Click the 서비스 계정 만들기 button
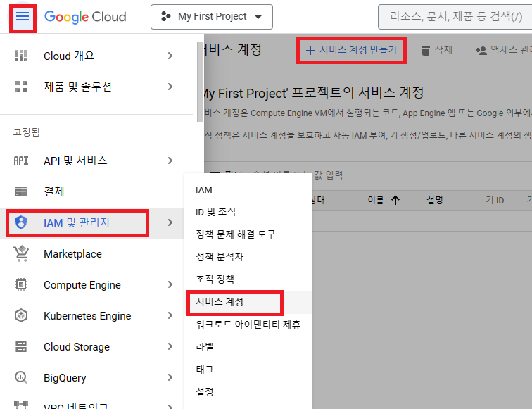Image resolution: width=532 pixels, height=409 pixels. [x=351, y=50]
